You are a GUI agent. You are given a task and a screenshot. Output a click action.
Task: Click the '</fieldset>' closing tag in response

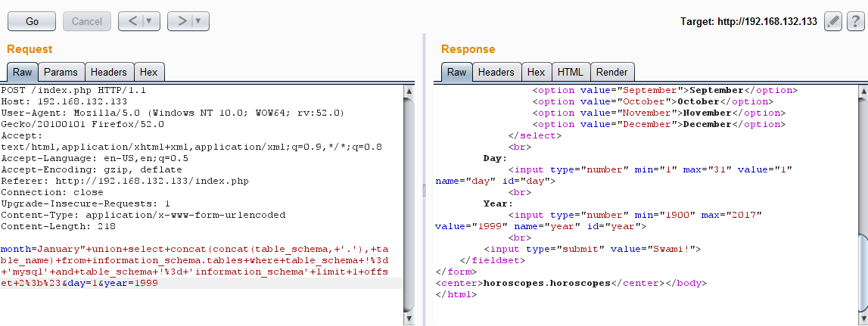(x=493, y=260)
